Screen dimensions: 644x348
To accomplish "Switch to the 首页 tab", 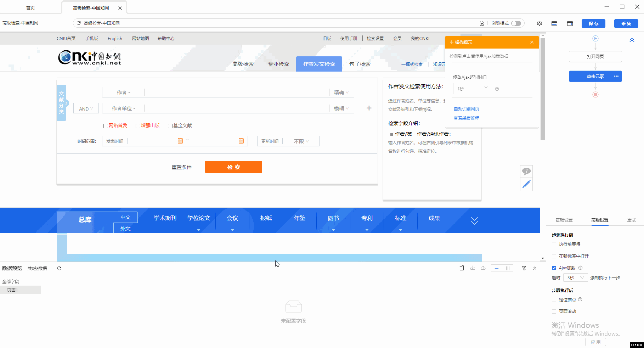I will point(30,8).
